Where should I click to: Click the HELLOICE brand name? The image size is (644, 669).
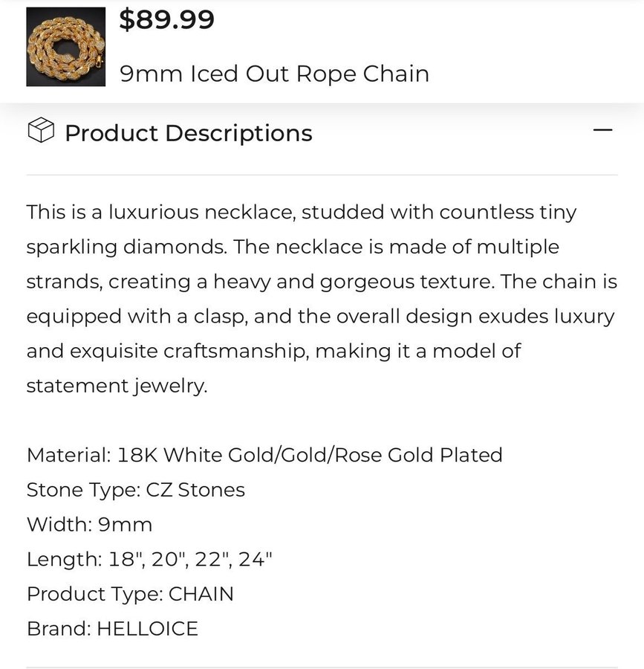pos(147,629)
